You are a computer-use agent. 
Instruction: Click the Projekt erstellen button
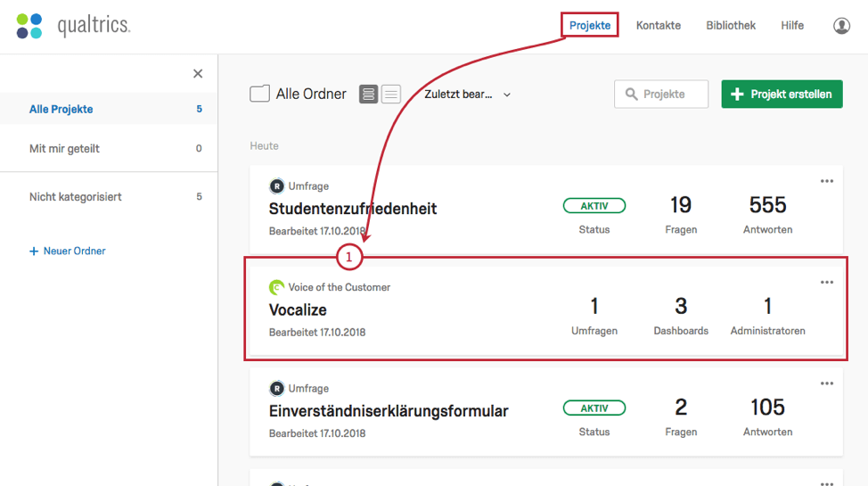point(782,95)
